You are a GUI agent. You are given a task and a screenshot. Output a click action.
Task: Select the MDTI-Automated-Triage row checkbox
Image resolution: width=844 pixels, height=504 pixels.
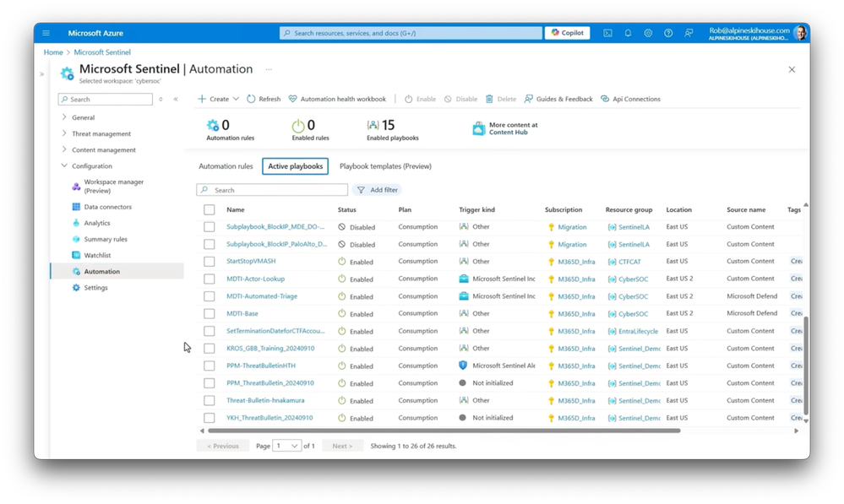(210, 295)
